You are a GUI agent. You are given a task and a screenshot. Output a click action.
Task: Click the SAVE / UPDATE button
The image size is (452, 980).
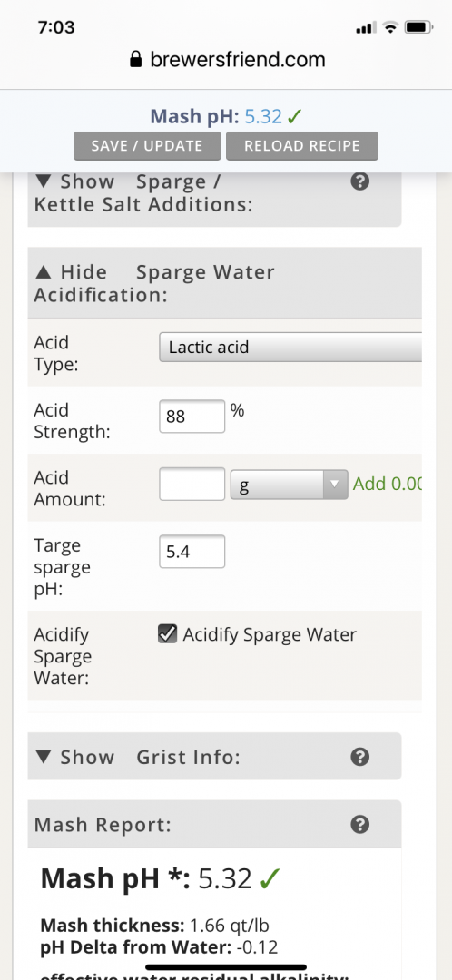(x=147, y=145)
